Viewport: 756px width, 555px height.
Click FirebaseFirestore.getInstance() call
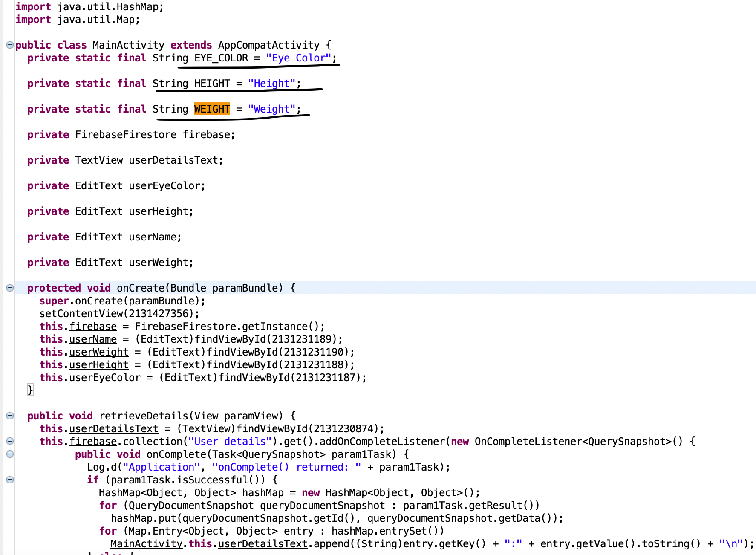(227, 327)
